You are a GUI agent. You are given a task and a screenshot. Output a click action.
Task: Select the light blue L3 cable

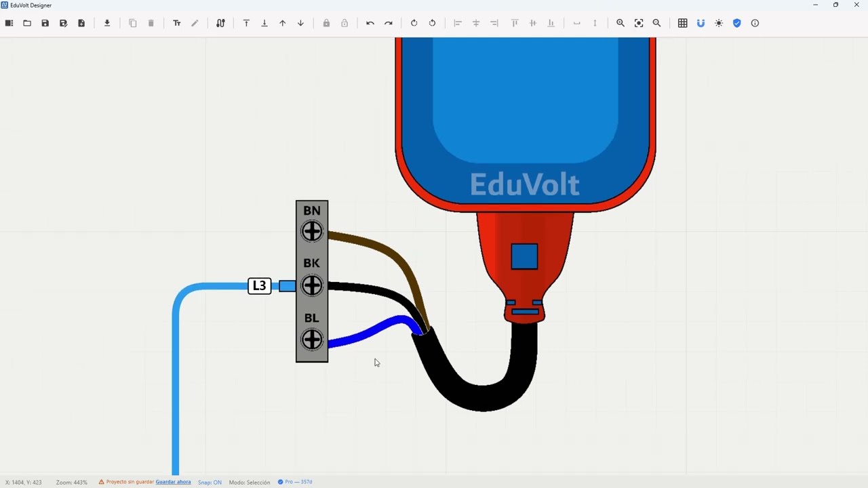click(x=176, y=380)
